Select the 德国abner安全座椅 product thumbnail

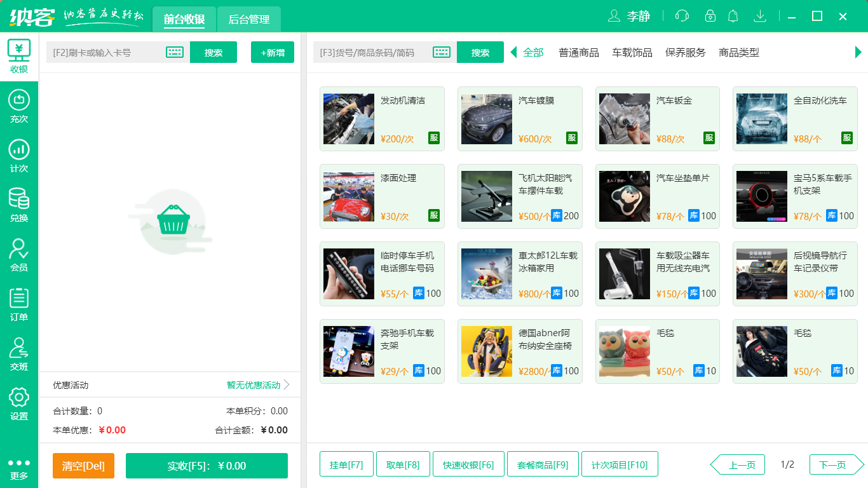tap(487, 351)
